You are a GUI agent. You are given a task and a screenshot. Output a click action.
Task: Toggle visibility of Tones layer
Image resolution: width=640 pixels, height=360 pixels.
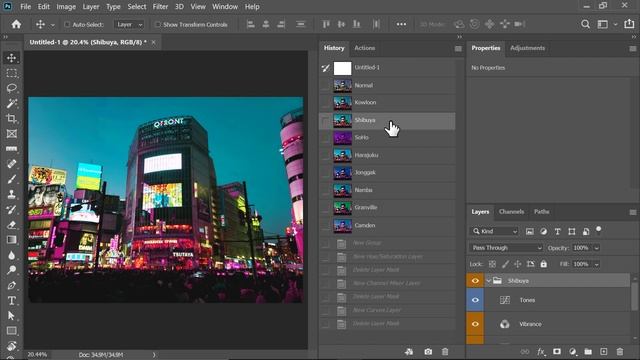tap(475, 300)
